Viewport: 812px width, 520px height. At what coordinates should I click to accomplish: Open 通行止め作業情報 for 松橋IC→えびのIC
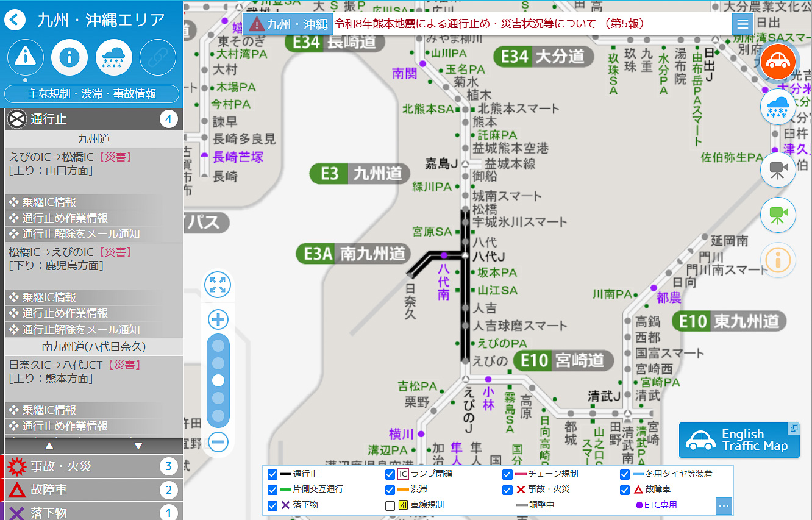pyautogui.click(x=94, y=313)
